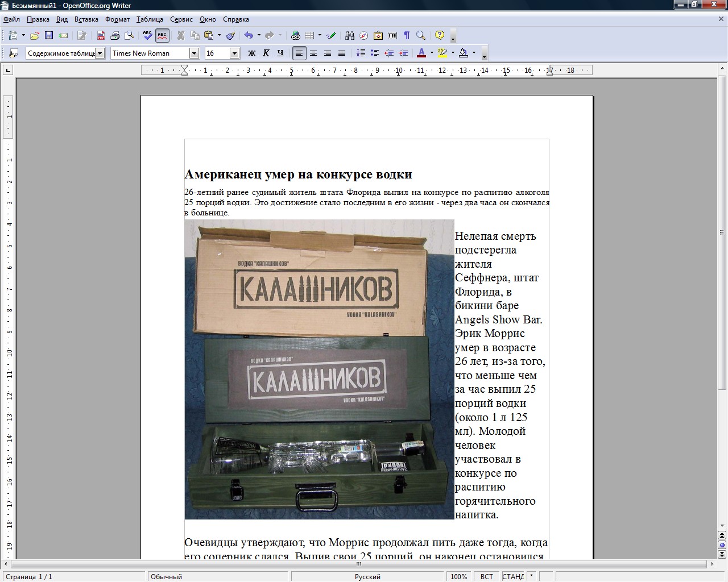Expand Table insert dropdown arrow

(320, 35)
